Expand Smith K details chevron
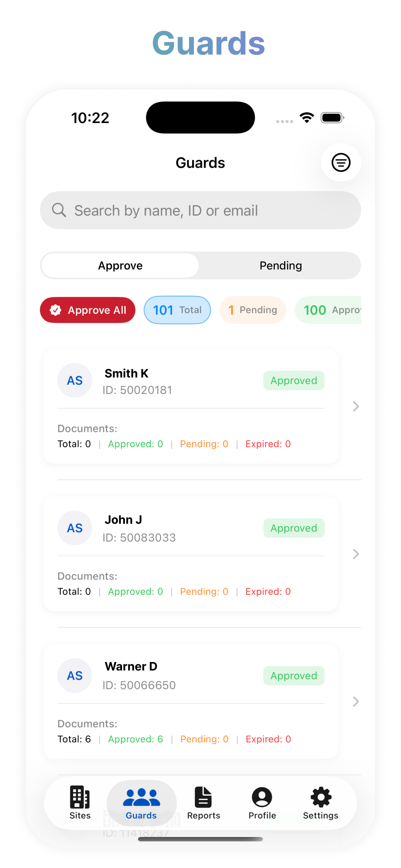The width and height of the screenshot is (401, 868). (355, 406)
